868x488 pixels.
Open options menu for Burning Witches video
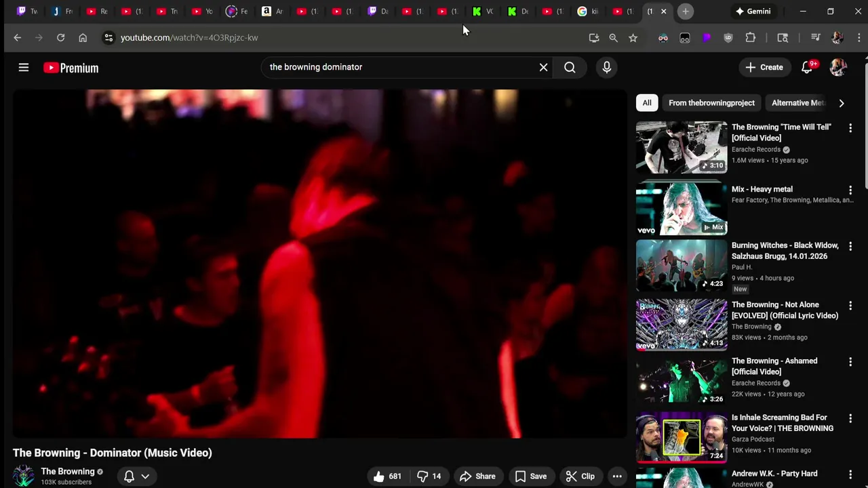pos(850,247)
